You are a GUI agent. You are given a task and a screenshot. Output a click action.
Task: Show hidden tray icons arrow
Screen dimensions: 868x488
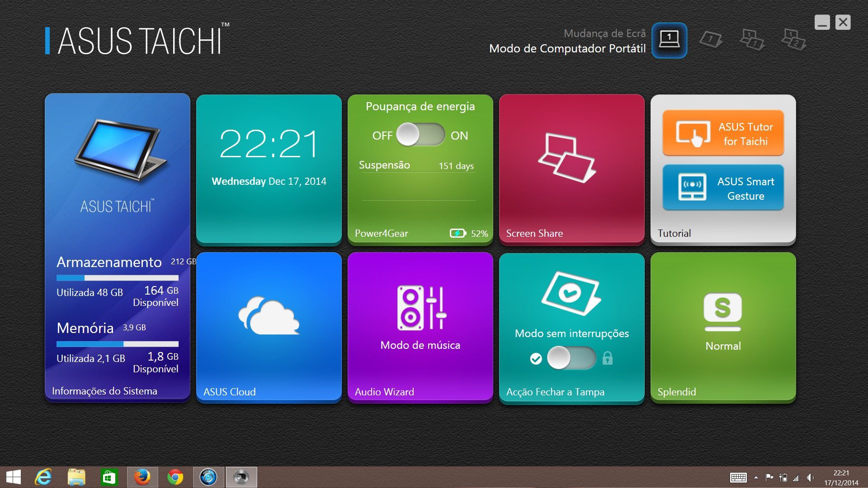[756, 478]
